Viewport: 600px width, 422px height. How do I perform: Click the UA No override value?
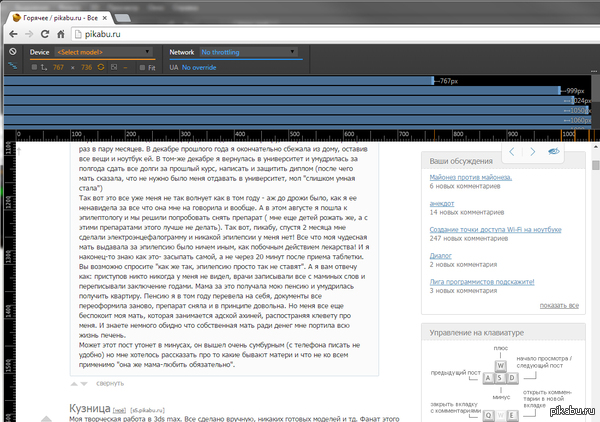[x=199, y=67]
